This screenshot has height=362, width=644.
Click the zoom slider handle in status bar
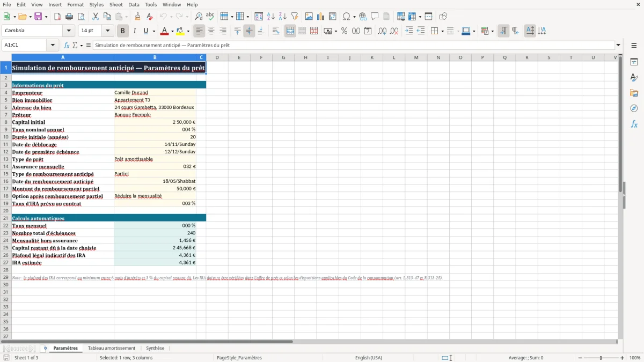pos(601,358)
